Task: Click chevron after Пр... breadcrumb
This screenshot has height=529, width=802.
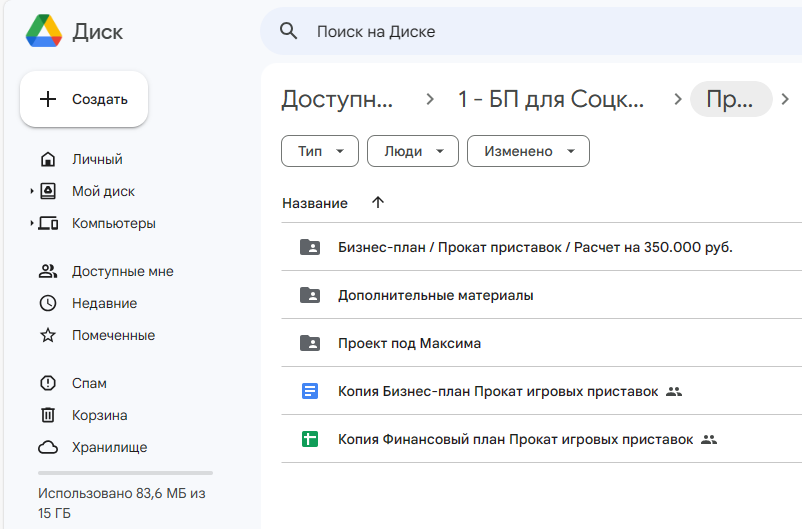Action: (785, 99)
